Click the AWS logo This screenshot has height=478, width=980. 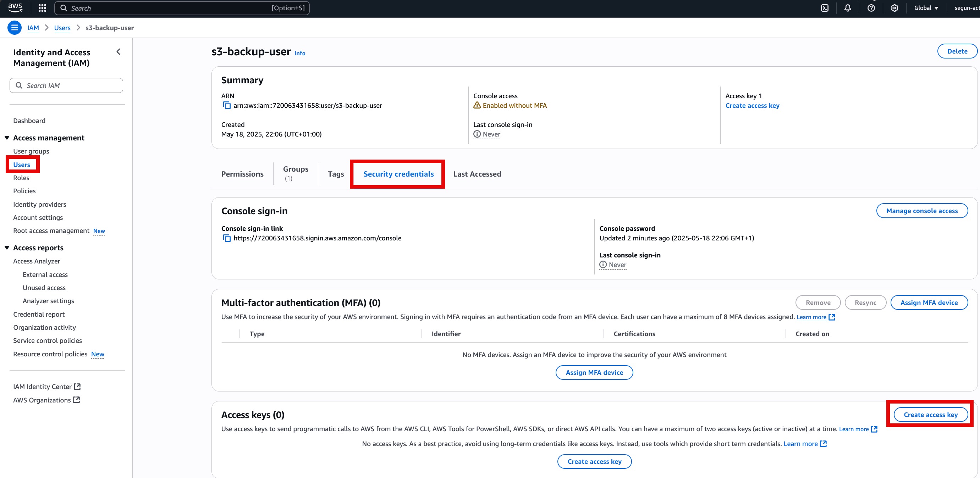coord(15,7)
